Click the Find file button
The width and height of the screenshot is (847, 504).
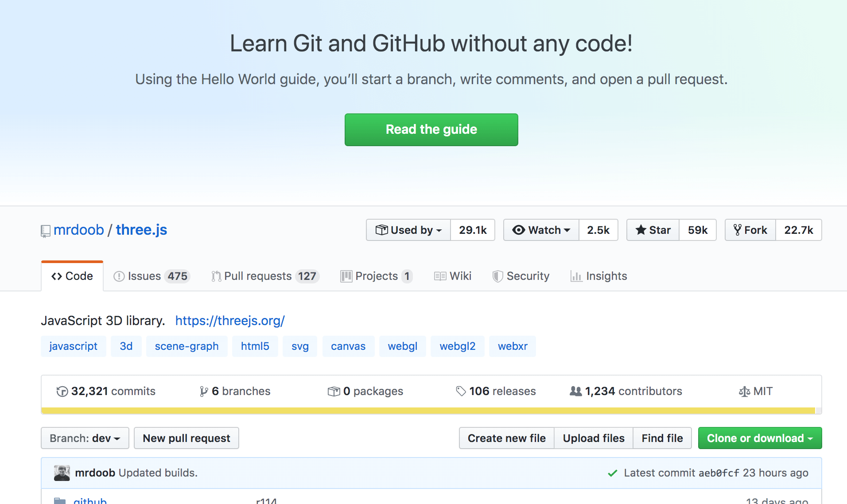[x=662, y=438]
